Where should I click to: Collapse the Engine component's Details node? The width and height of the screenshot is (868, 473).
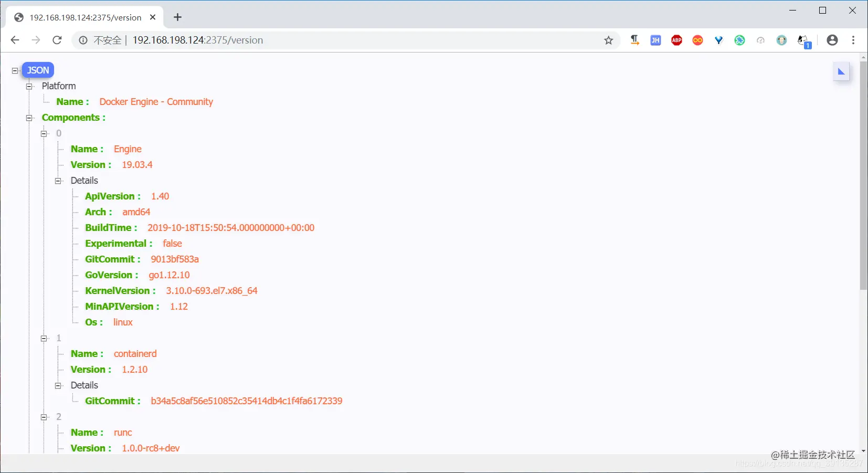pos(58,181)
